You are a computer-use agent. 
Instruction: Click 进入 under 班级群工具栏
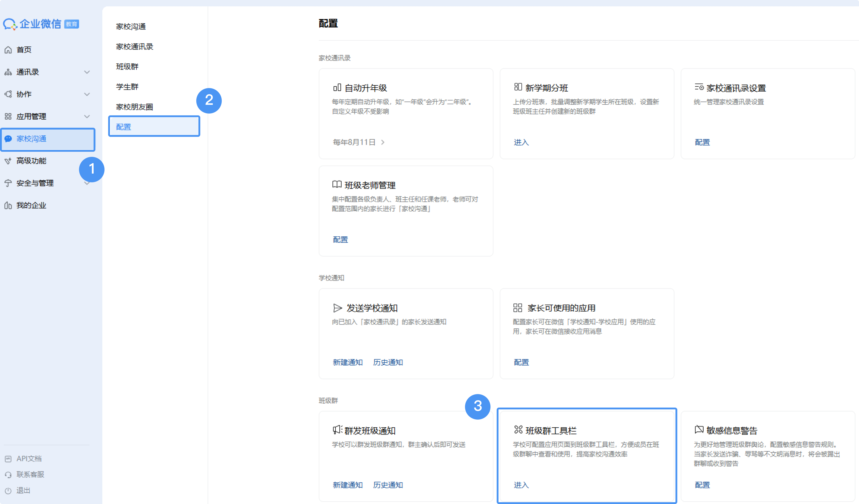tap(521, 485)
